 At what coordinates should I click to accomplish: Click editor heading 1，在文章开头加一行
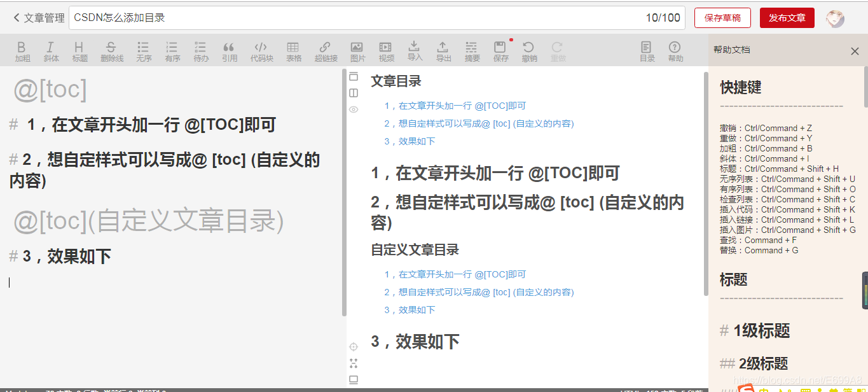pos(142,125)
